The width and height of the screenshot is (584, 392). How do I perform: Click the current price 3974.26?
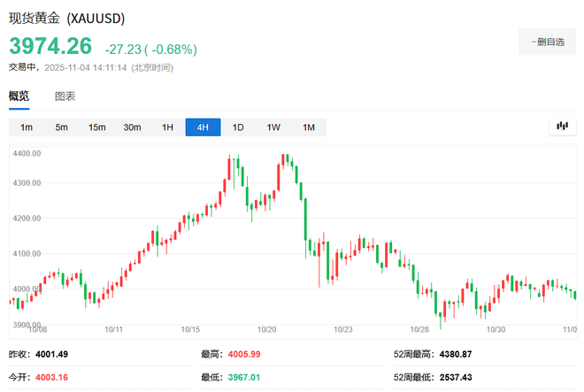point(50,46)
